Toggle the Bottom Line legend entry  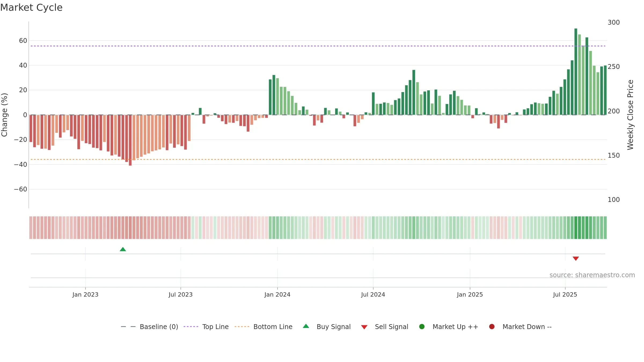(264, 327)
